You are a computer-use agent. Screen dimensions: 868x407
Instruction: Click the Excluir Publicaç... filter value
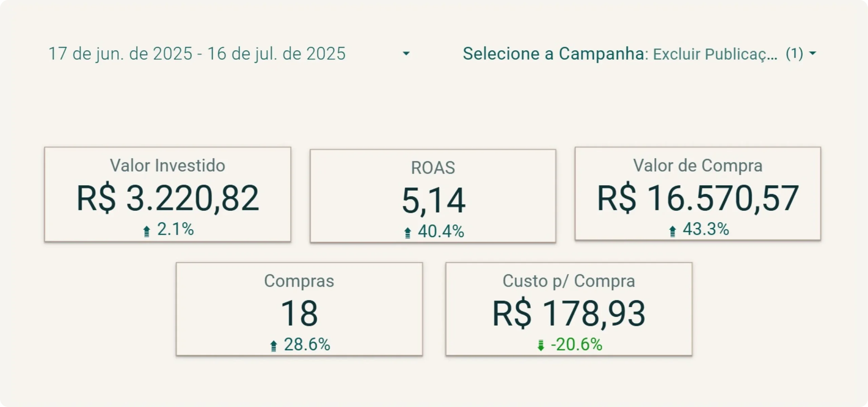[715, 54]
